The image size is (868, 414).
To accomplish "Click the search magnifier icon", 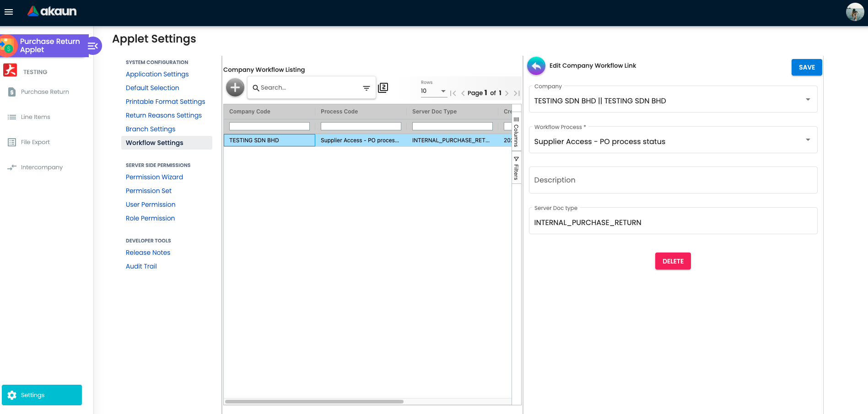I will [256, 88].
